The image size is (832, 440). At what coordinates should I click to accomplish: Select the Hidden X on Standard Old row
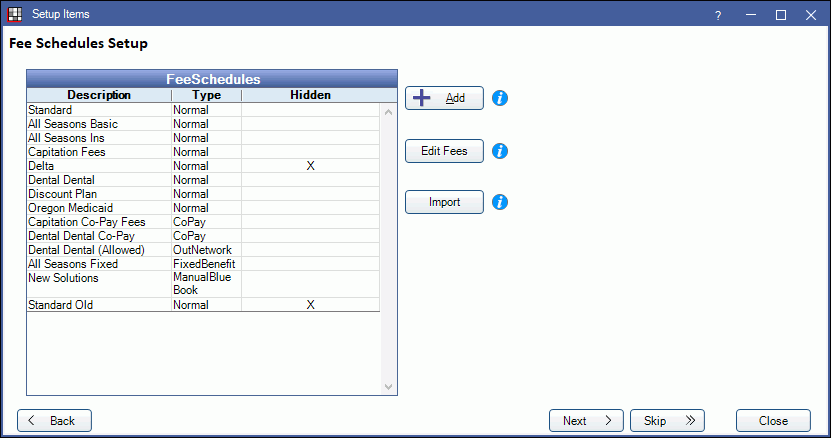tap(310, 305)
